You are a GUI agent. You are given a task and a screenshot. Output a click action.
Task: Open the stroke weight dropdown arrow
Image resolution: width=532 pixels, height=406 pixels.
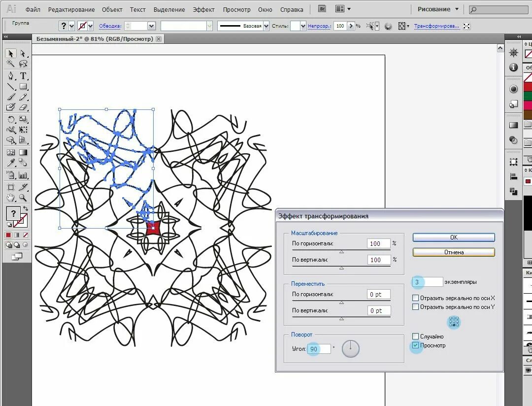(151, 26)
